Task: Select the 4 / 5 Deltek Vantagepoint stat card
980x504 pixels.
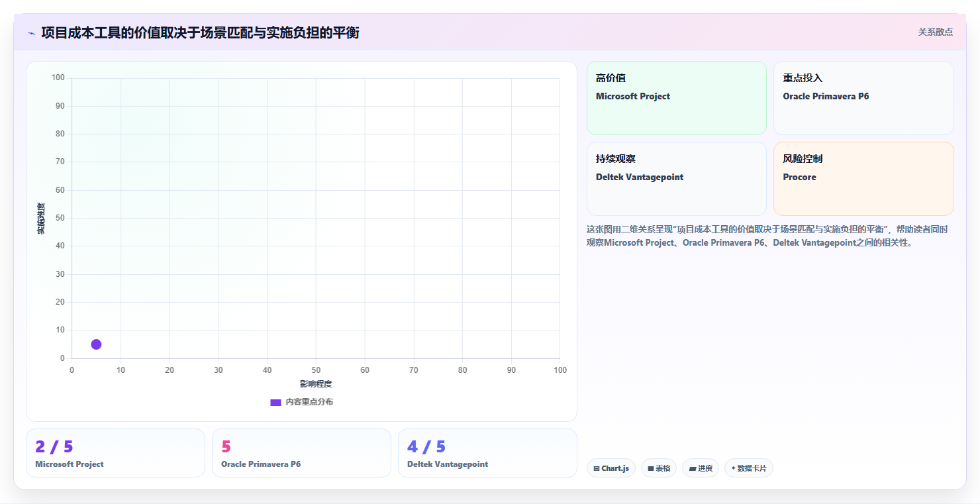Action: click(487, 453)
